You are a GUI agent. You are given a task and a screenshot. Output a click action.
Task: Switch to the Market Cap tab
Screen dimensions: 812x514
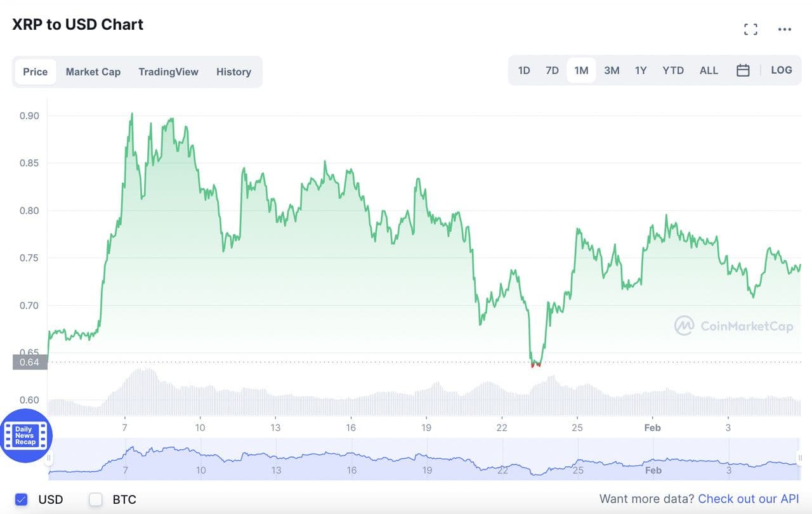93,72
